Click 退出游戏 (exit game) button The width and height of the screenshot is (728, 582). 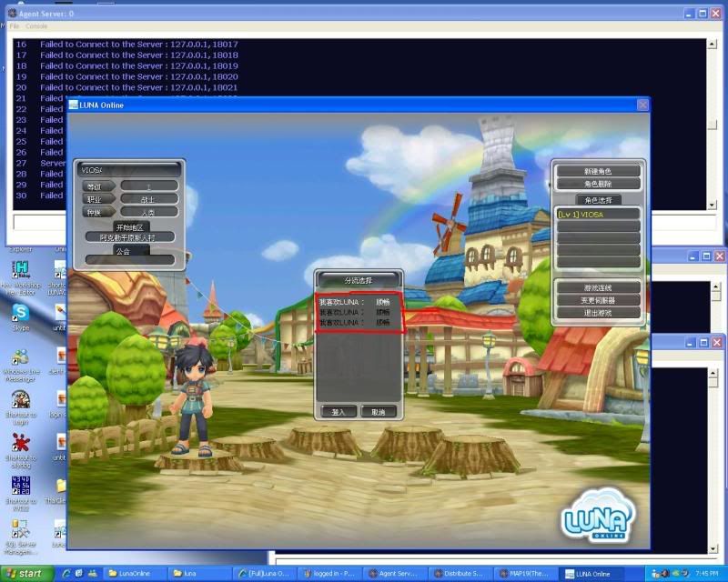[x=597, y=313]
